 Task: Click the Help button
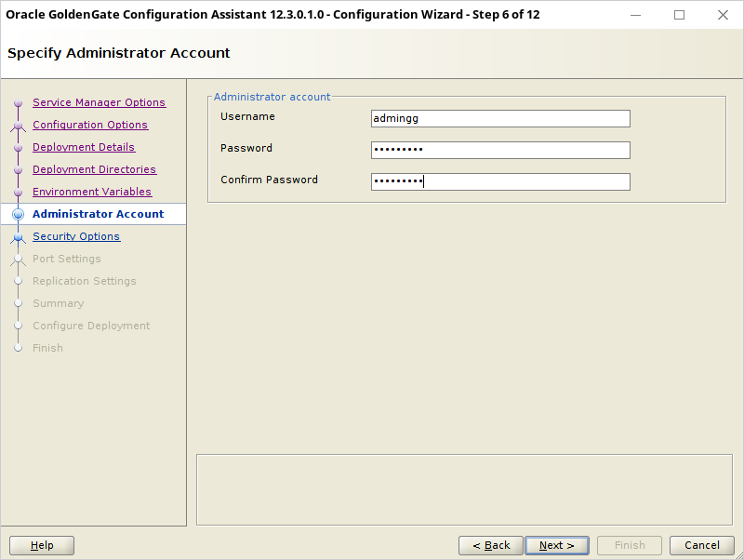(x=42, y=545)
